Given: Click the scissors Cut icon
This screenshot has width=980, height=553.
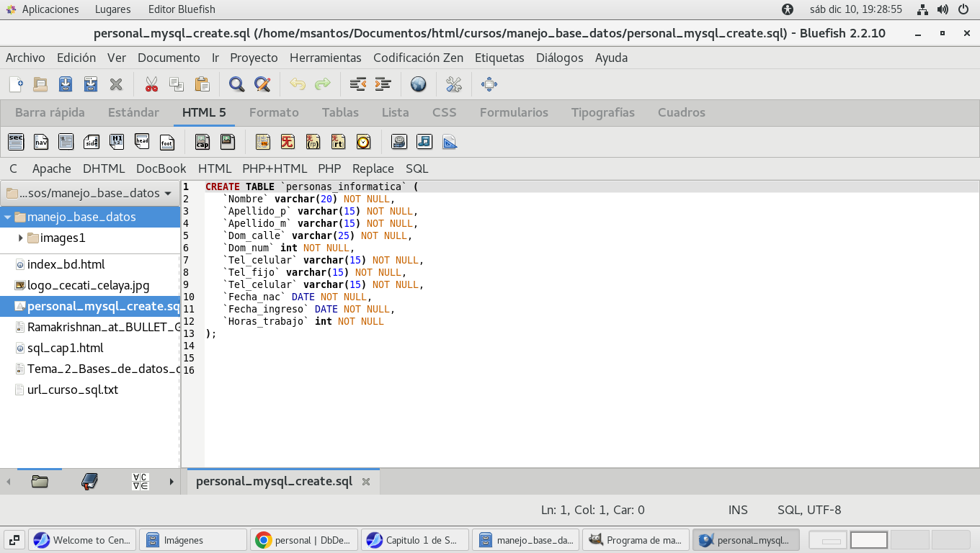Looking at the screenshot, I should pos(151,84).
